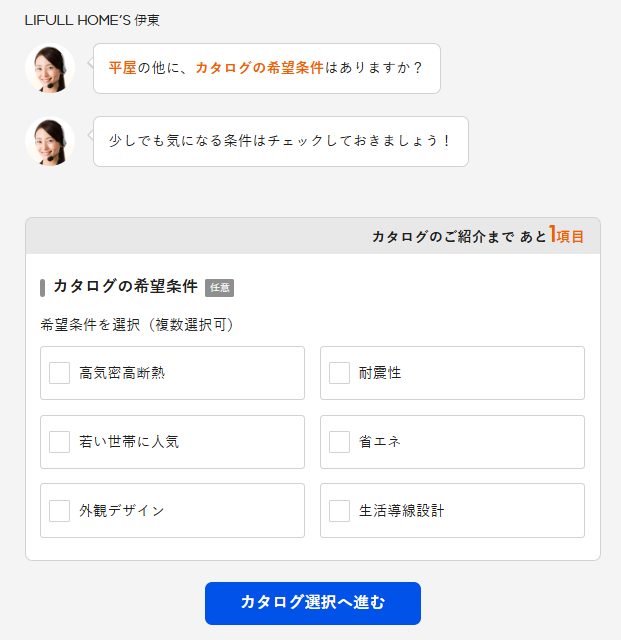Click the 任意 badge next to the heading
The image size is (621, 640).
point(219,288)
